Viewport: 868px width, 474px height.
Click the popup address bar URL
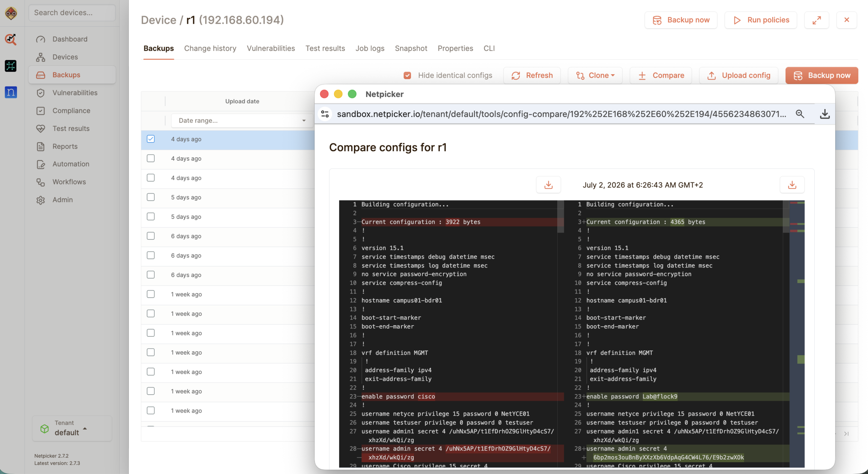(561, 114)
